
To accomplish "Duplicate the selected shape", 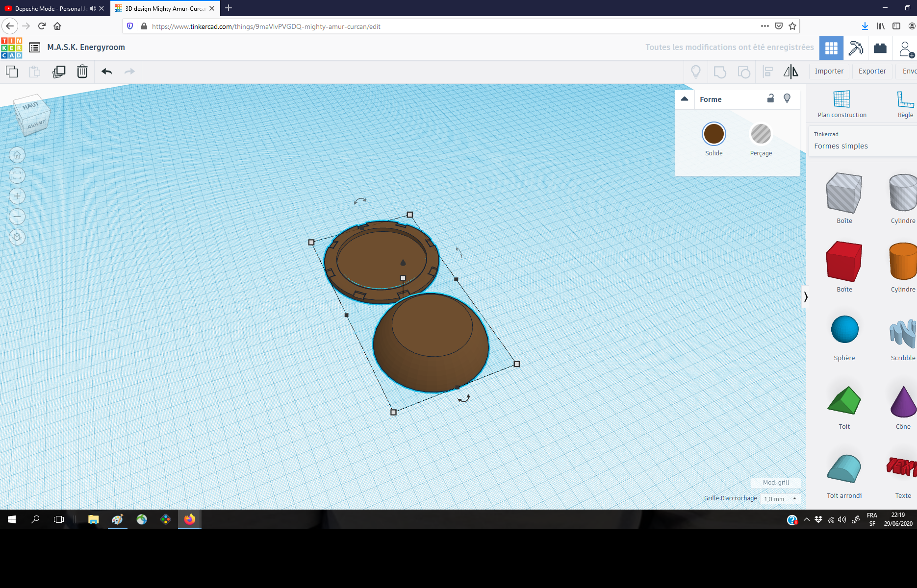I will 59,72.
